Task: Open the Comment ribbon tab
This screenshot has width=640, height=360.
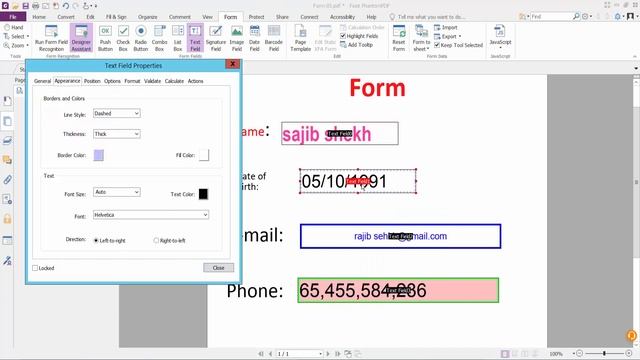Action: pos(180,17)
